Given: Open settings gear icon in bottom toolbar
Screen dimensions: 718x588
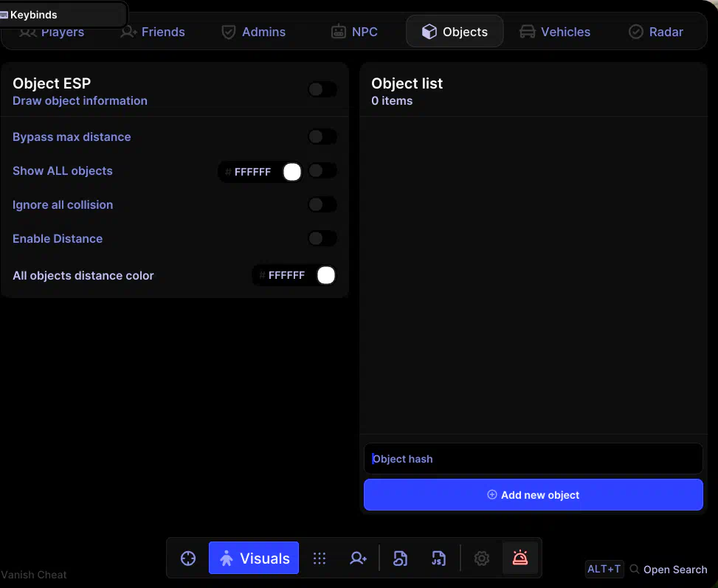Looking at the screenshot, I should [482, 558].
